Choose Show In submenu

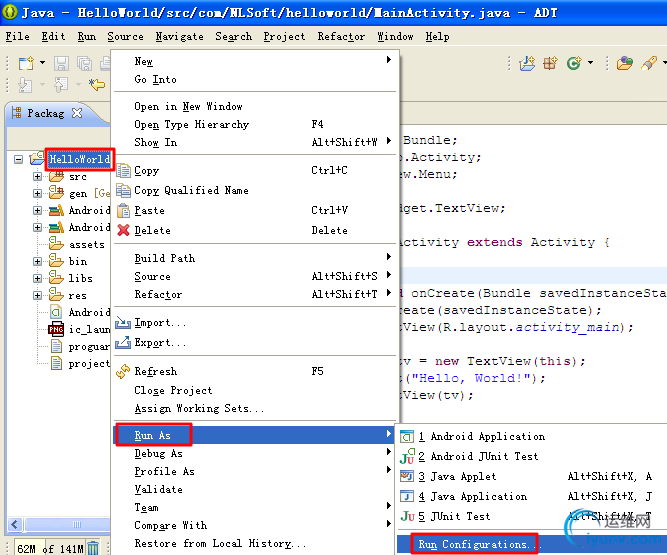255,142
